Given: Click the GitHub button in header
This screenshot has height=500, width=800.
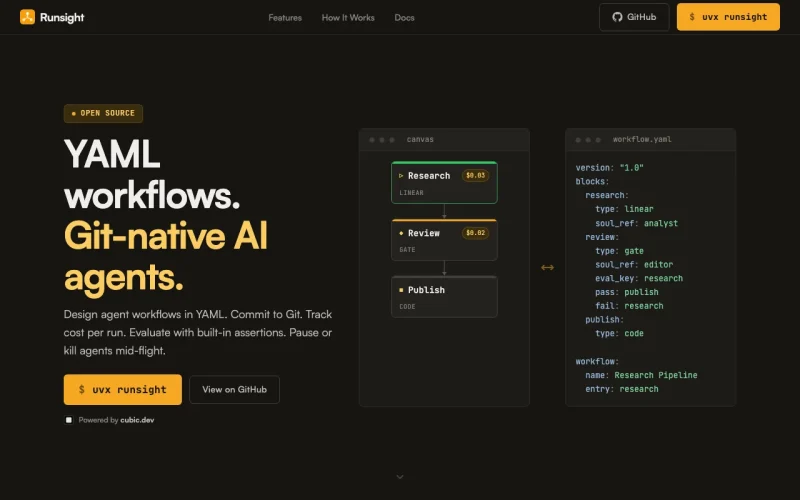Looking at the screenshot, I should (x=634, y=17).
